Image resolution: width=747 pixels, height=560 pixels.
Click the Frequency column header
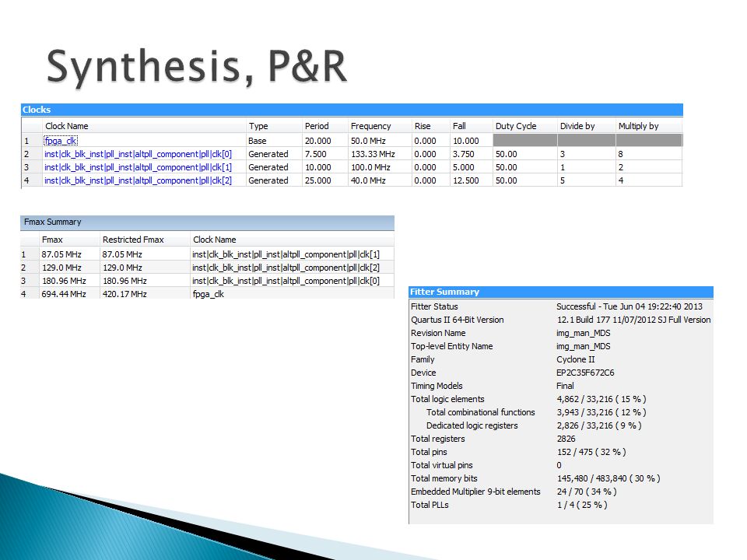370,126
